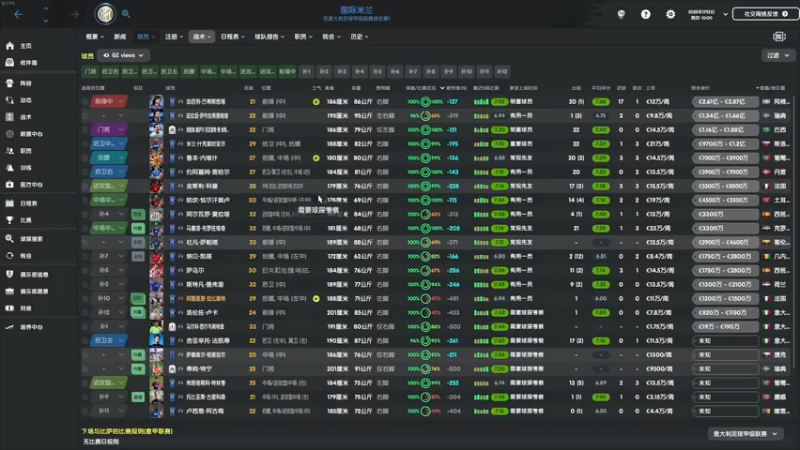Sort by the 出场 appearances column header
Image resolution: width=800 pixels, height=450 pixels.
(576, 88)
